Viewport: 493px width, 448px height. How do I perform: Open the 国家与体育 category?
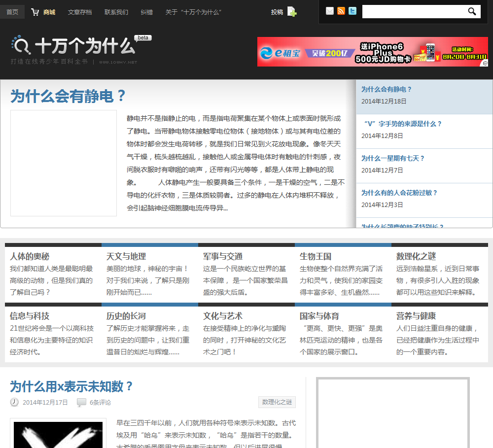[319, 316]
